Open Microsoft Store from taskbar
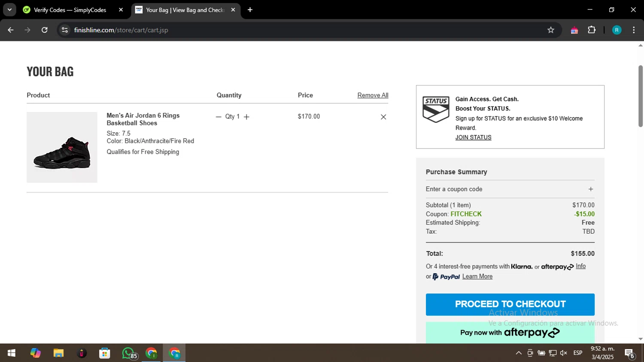This screenshot has height=362, width=644. [x=105, y=353]
